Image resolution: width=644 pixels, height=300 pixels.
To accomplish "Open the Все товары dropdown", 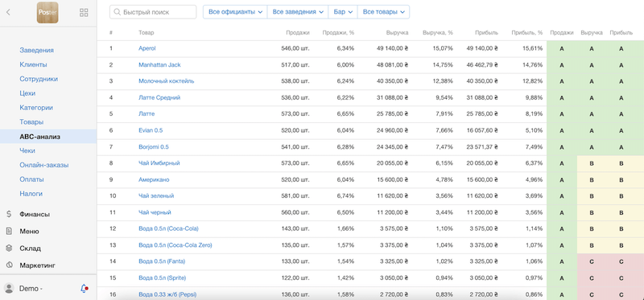I will (x=384, y=12).
